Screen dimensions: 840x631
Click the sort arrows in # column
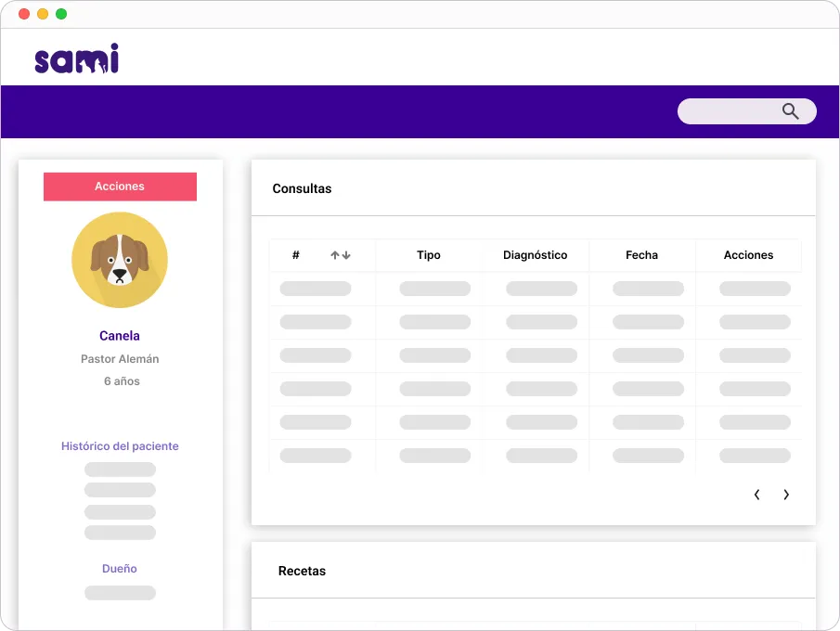coord(341,255)
